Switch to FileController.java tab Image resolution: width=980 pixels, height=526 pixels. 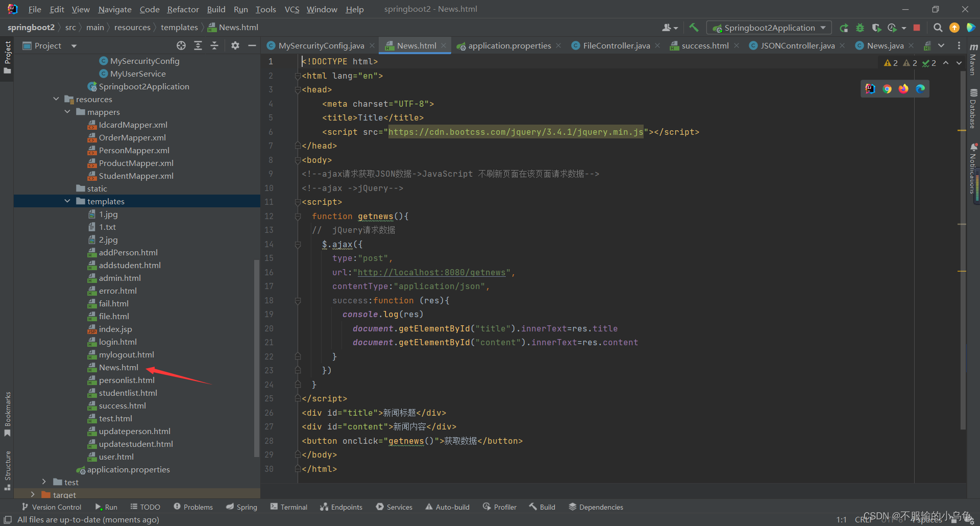pos(616,45)
